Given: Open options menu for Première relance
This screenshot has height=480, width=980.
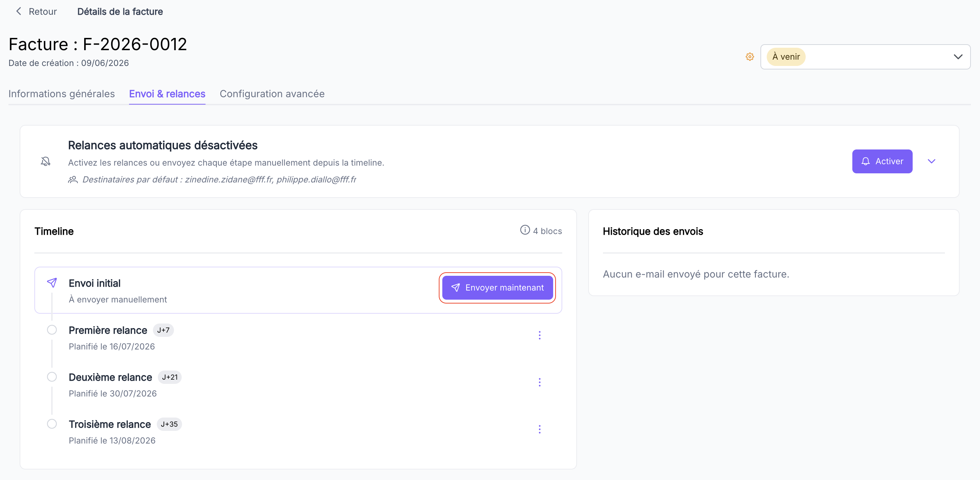Looking at the screenshot, I should pos(539,335).
